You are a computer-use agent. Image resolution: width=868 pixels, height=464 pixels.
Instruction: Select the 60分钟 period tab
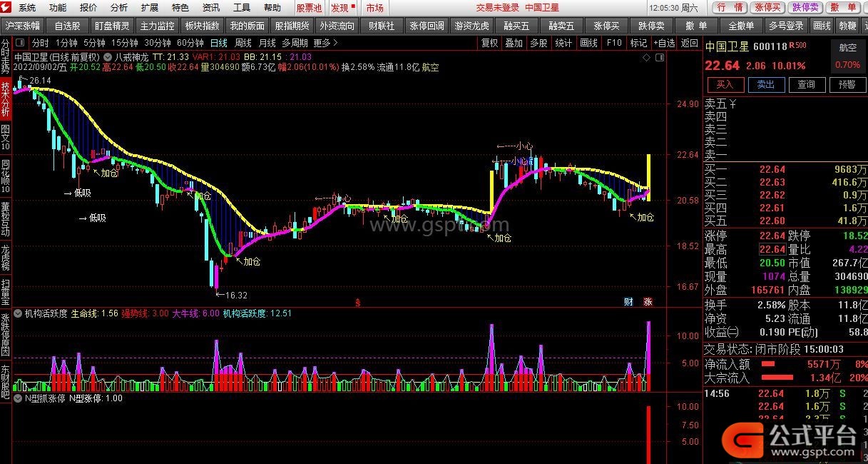click(x=190, y=43)
